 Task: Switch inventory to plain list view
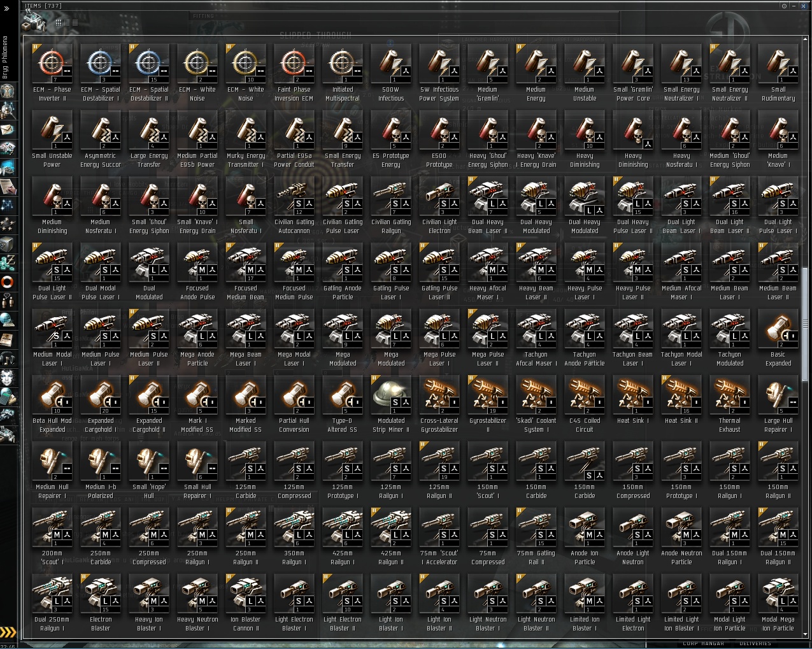[x=75, y=22]
